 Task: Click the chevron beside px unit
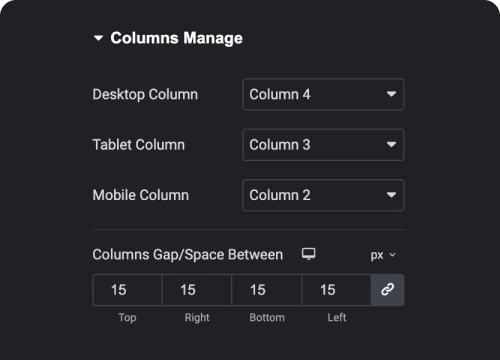[393, 255]
